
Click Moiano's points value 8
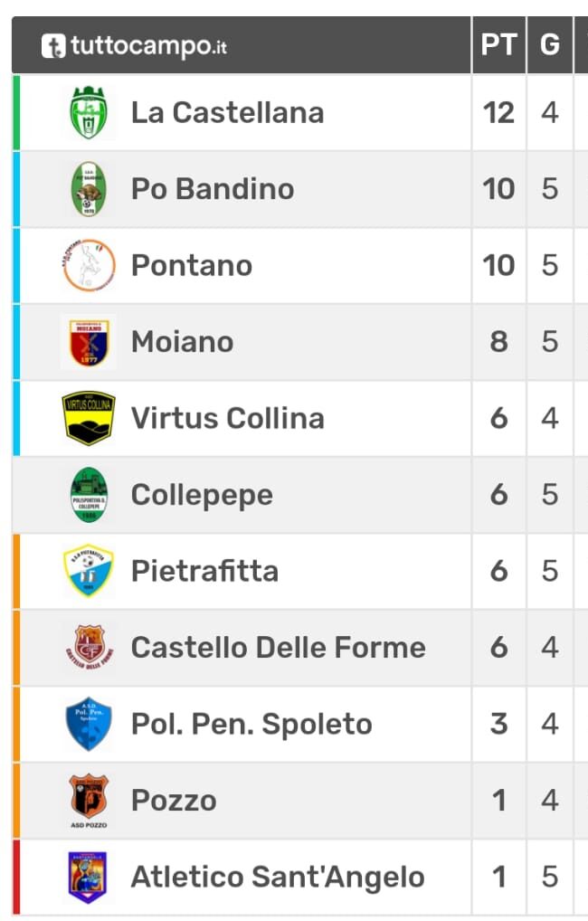[498, 342]
